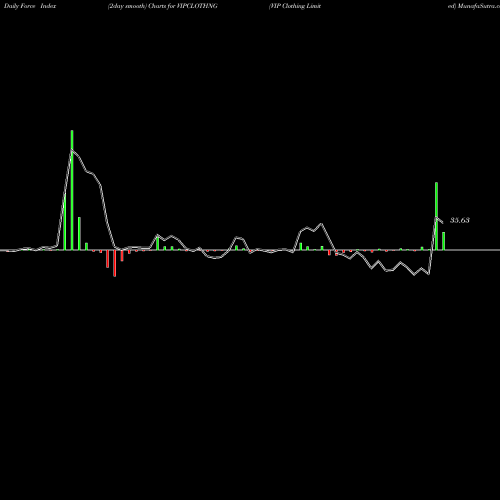Click the 35.63 value label
This screenshot has width=500, height=500.
(x=460, y=220)
